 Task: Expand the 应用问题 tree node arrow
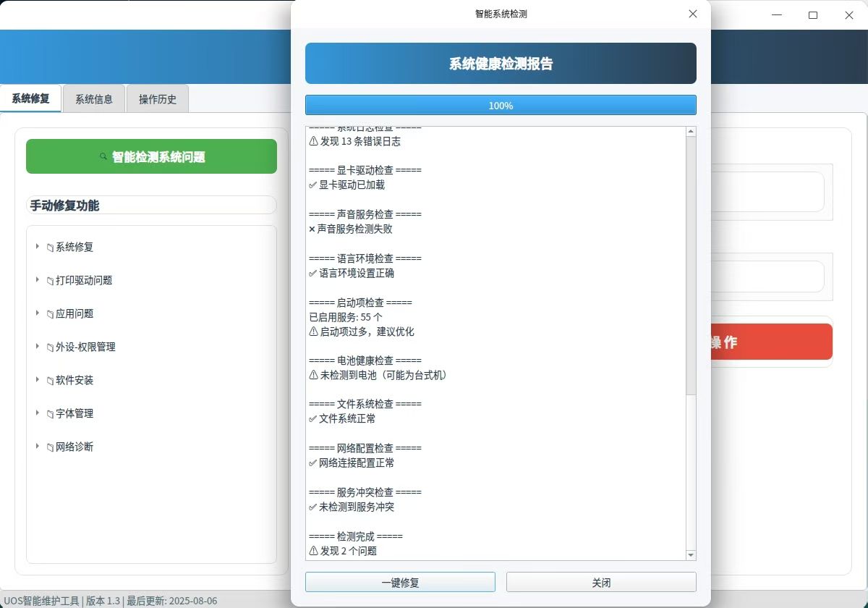(38, 313)
